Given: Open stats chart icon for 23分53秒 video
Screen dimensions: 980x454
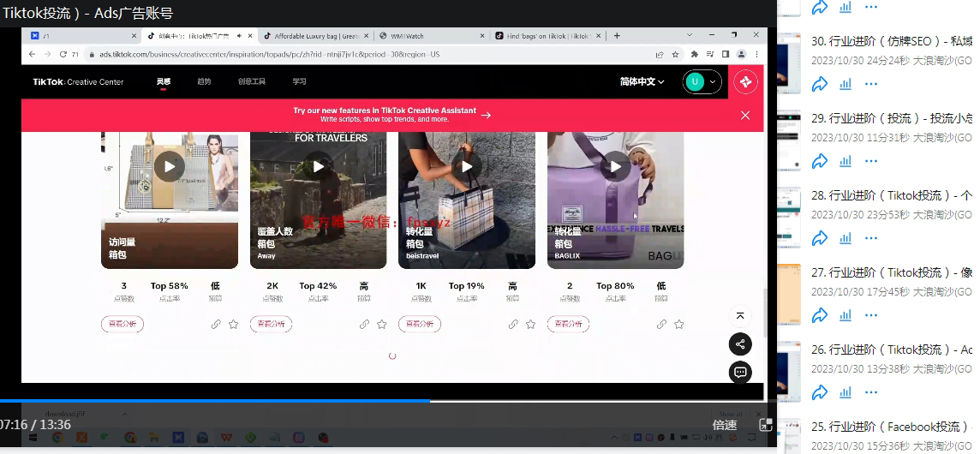Looking at the screenshot, I should pyautogui.click(x=846, y=238).
